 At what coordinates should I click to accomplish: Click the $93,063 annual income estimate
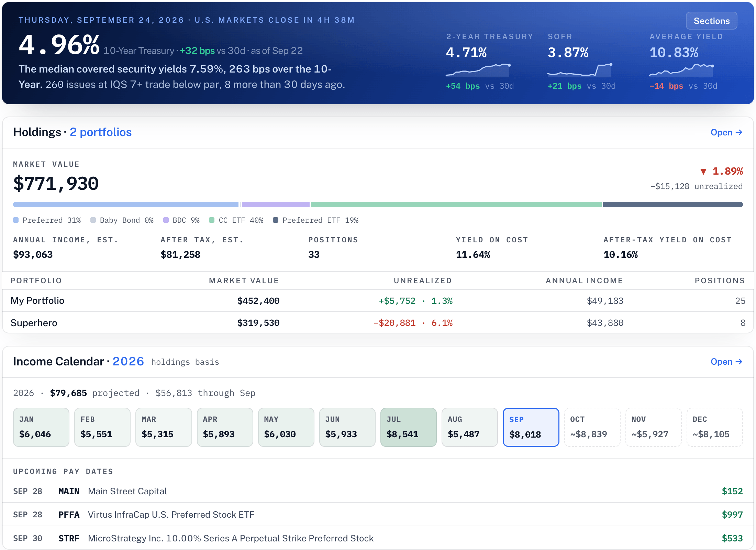tap(33, 254)
